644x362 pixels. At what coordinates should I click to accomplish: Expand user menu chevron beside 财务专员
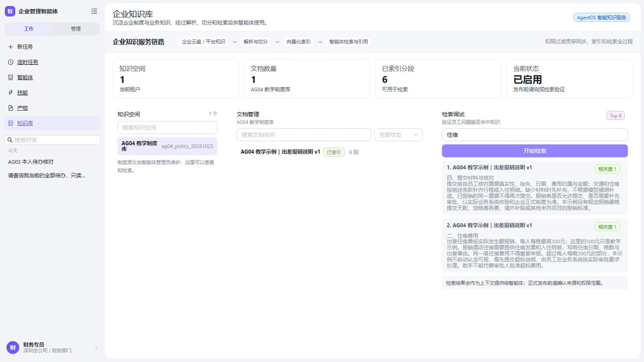coord(96,348)
